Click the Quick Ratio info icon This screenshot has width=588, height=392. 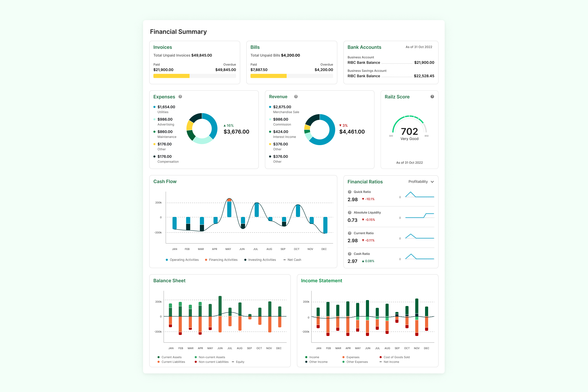[350, 192]
